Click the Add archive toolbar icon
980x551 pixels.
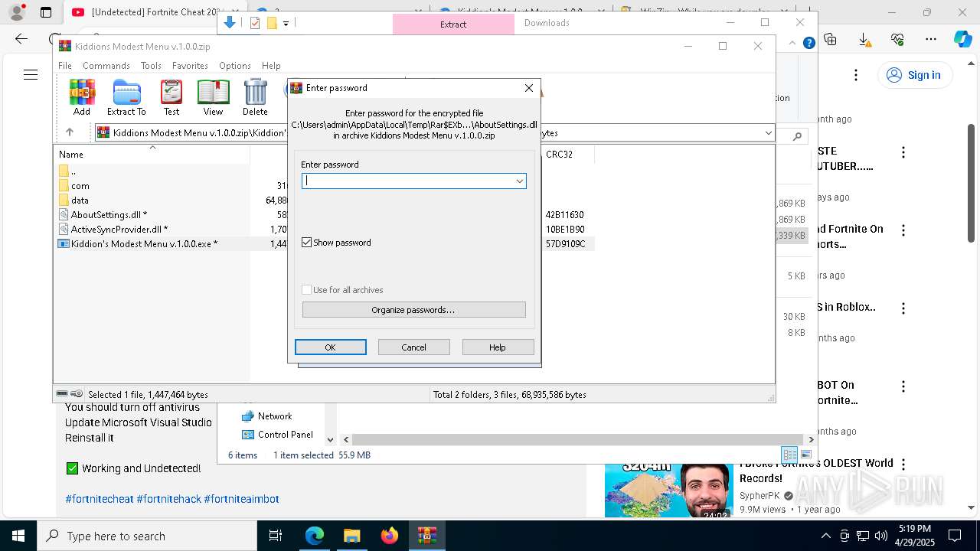point(82,97)
